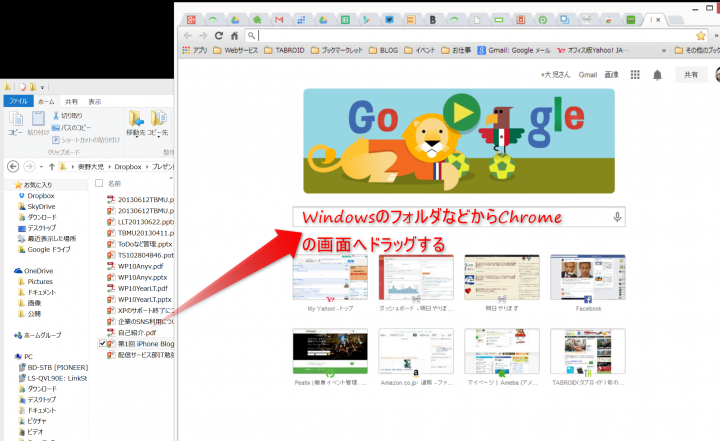This screenshot has height=441, width=720.
Task: Click 切り取り scissors in the ribbon
Action: 68,115
